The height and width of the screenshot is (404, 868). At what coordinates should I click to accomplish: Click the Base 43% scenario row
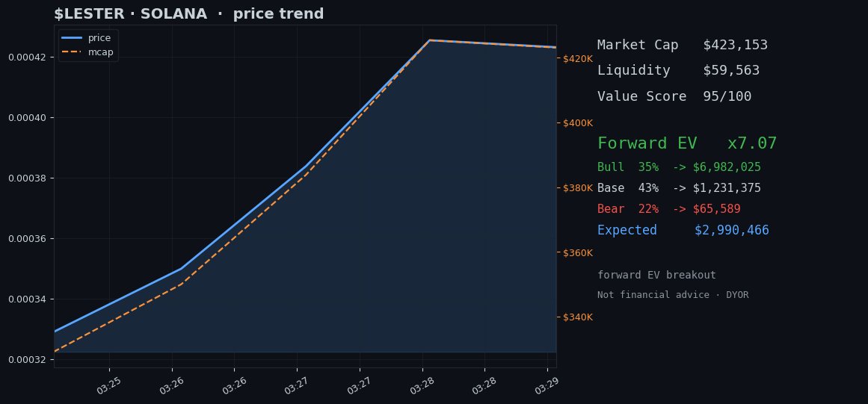click(x=680, y=188)
